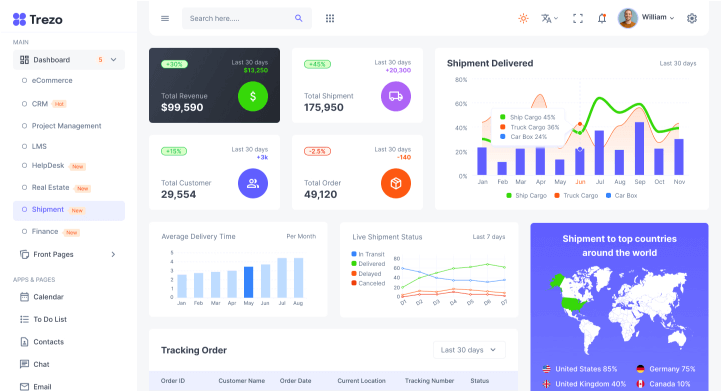Toggle Truck Cargo legend below chart
The image size is (721, 391).
(576, 196)
